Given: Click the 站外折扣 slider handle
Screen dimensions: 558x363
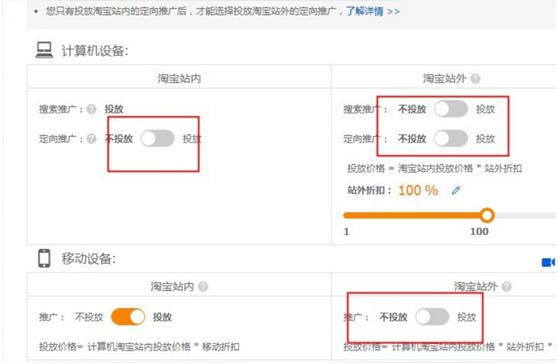Looking at the screenshot, I should pos(487,215).
